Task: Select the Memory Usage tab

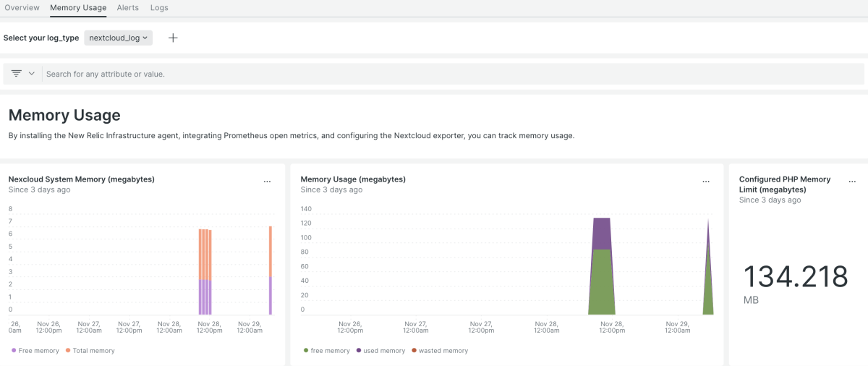Action: [x=78, y=8]
